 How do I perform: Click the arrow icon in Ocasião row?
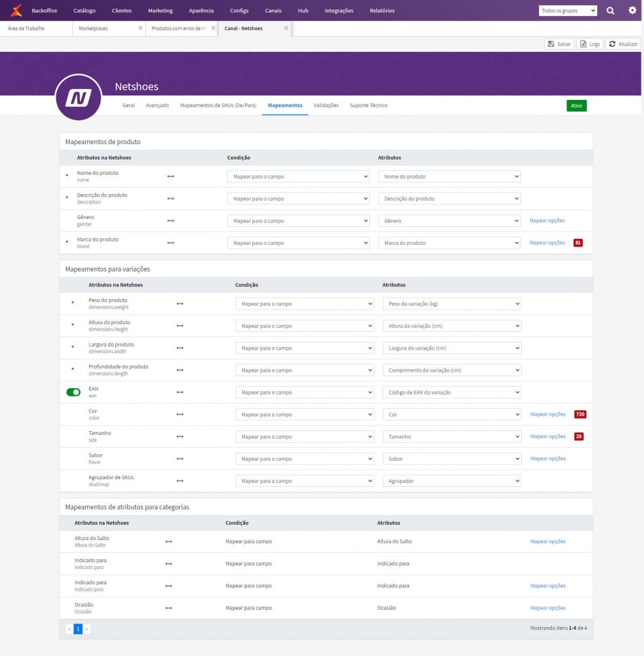[x=168, y=609]
